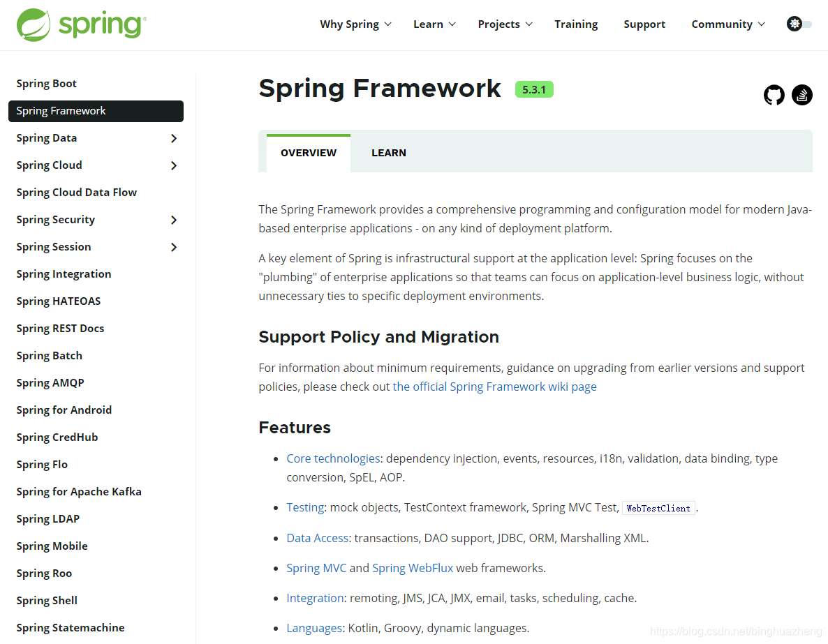Follow the Core technologies link
This screenshot has height=644, width=828.
333,458
